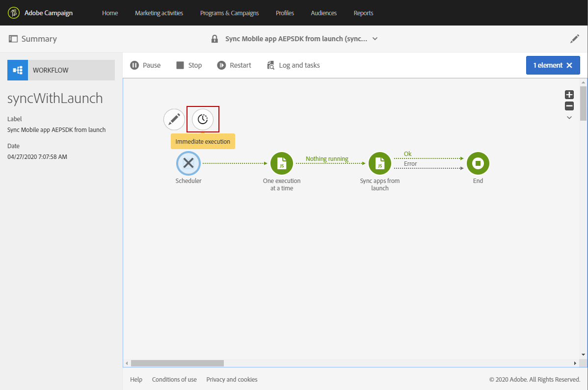Click the vertical scrollbar thumb
The height and width of the screenshot is (390, 588).
click(583, 104)
